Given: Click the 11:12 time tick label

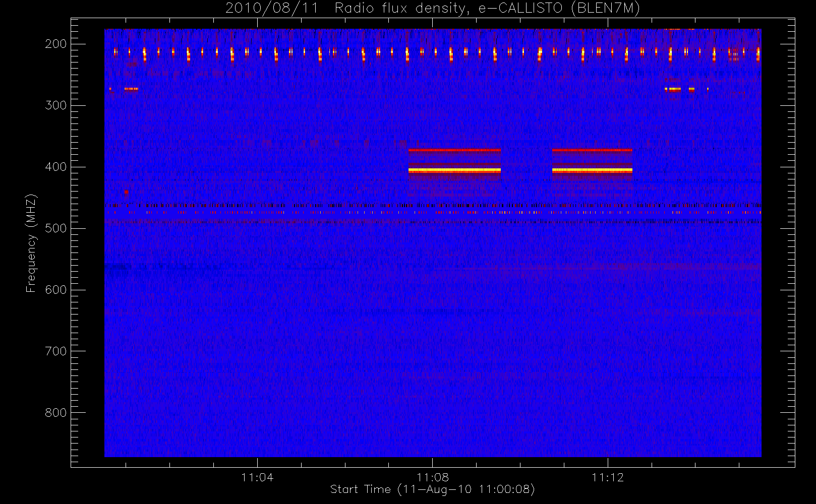Looking at the screenshot, I should (x=608, y=477).
